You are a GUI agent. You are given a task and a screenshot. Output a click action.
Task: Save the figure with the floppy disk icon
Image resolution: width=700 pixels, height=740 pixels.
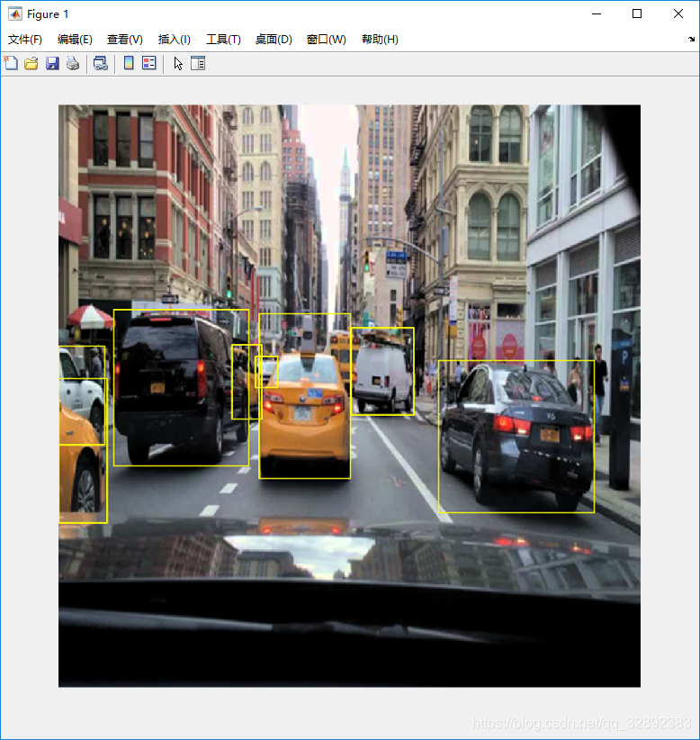click(52, 63)
